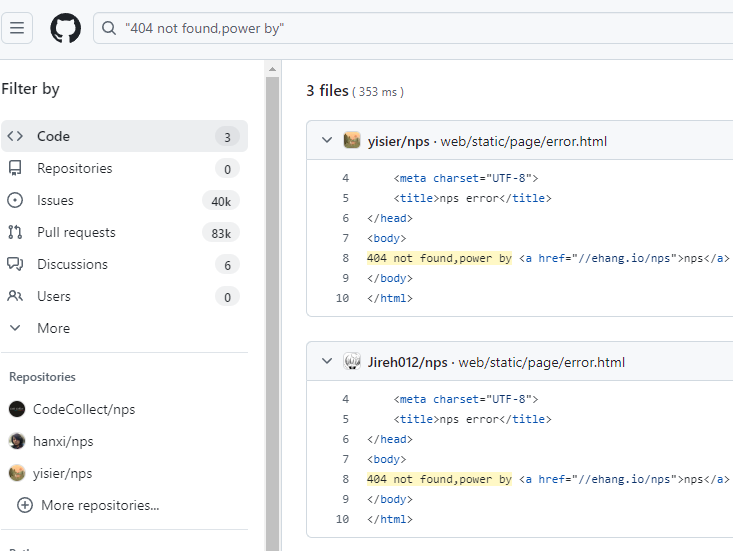Click the GitHub logo
733x551 pixels.
click(65, 28)
